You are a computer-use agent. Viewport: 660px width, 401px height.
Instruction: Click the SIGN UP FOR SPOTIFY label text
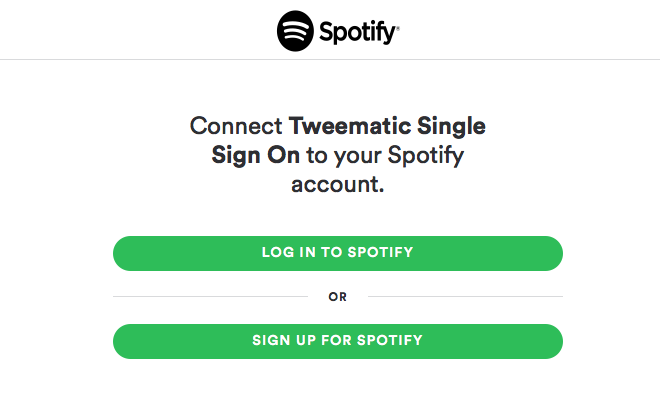click(x=338, y=340)
